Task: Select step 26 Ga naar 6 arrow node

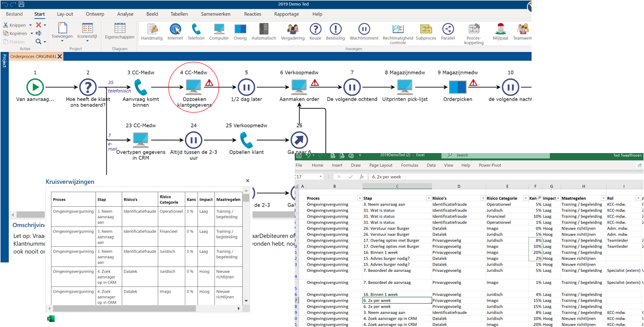Action: point(299,140)
